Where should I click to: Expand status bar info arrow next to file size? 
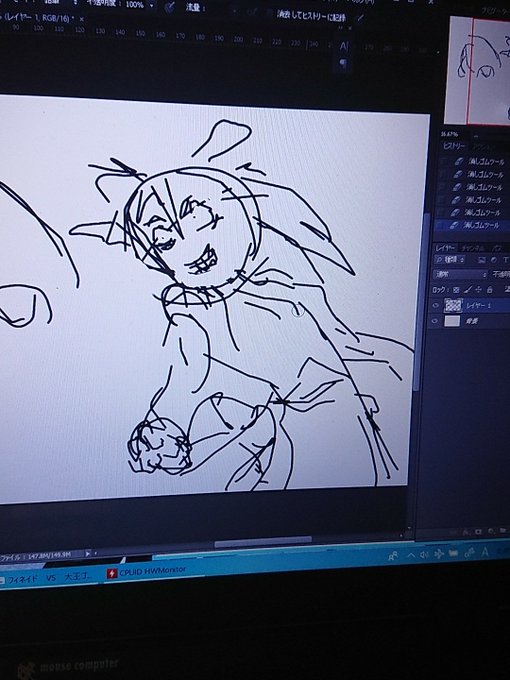click(88, 553)
